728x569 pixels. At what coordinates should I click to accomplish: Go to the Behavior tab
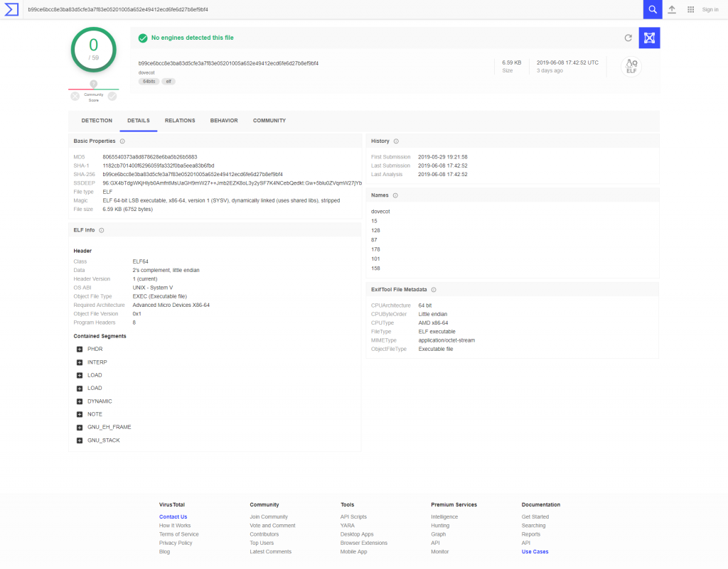pos(224,121)
